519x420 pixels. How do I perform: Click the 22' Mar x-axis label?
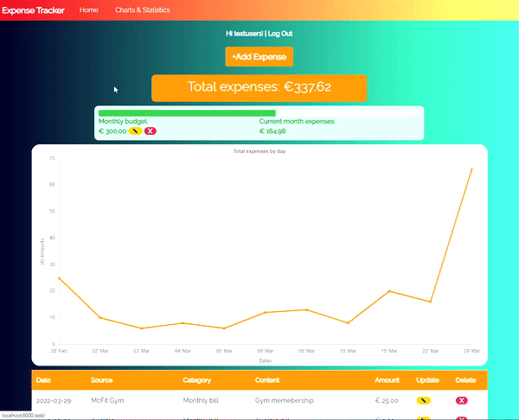click(430, 351)
